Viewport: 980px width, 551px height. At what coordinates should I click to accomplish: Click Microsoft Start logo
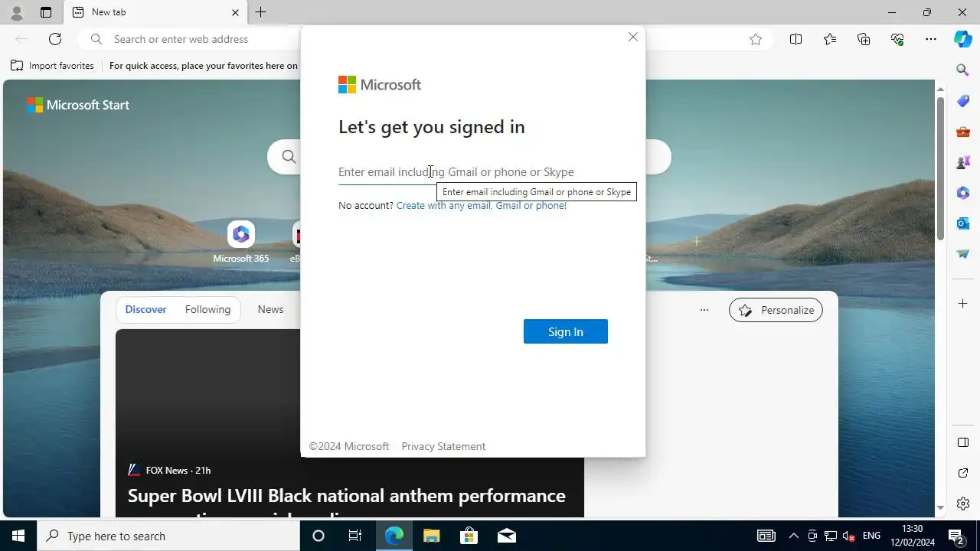[x=78, y=105]
